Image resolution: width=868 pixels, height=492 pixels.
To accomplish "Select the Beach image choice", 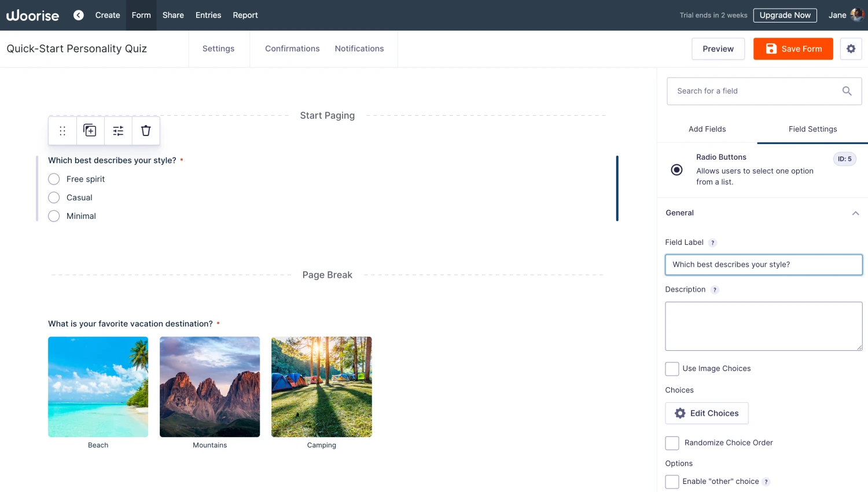I will point(98,387).
